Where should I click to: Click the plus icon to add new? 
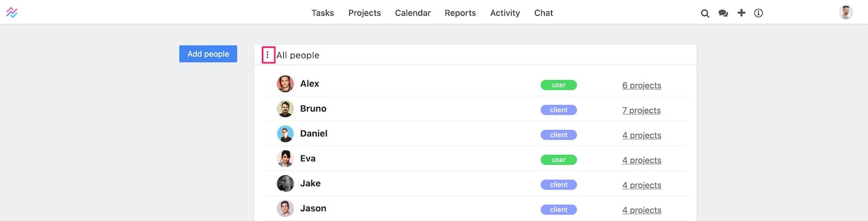click(741, 12)
